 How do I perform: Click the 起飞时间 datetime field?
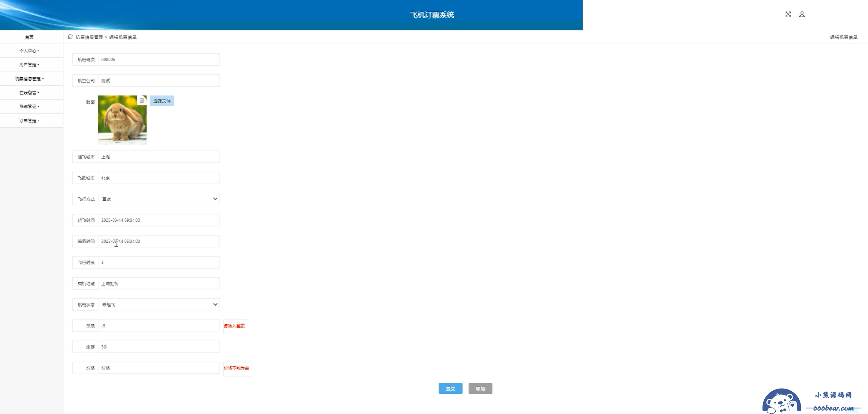tap(159, 220)
